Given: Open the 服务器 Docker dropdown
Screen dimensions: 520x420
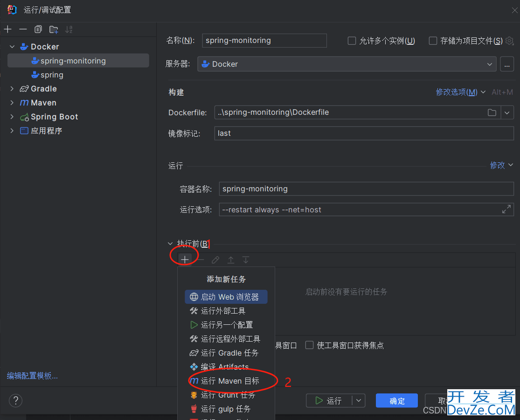Looking at the screenshot, I should tap(347, 64).
